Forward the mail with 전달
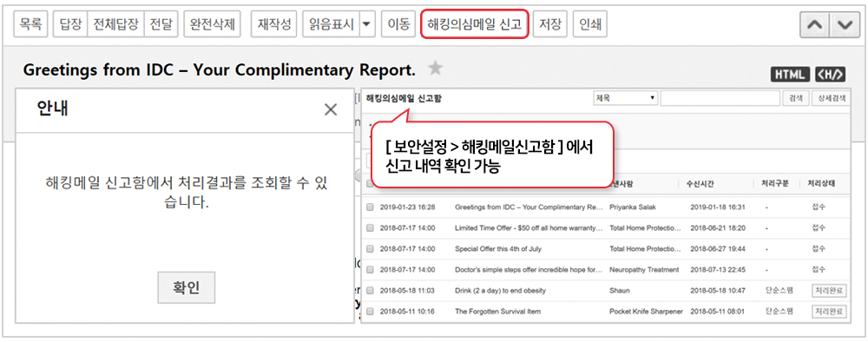 pyautogui.click(x=161, y=24)
